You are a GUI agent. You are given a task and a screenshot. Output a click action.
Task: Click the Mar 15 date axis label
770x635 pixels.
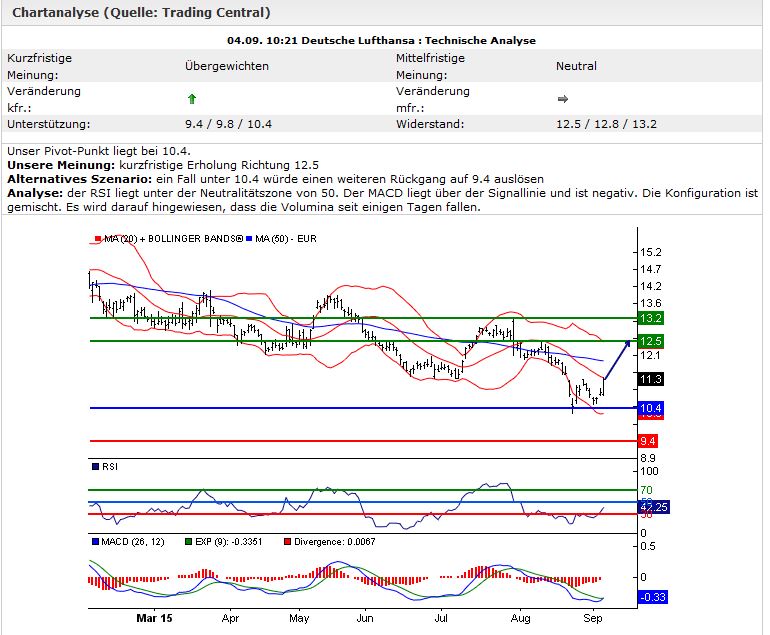coord(154,618)
